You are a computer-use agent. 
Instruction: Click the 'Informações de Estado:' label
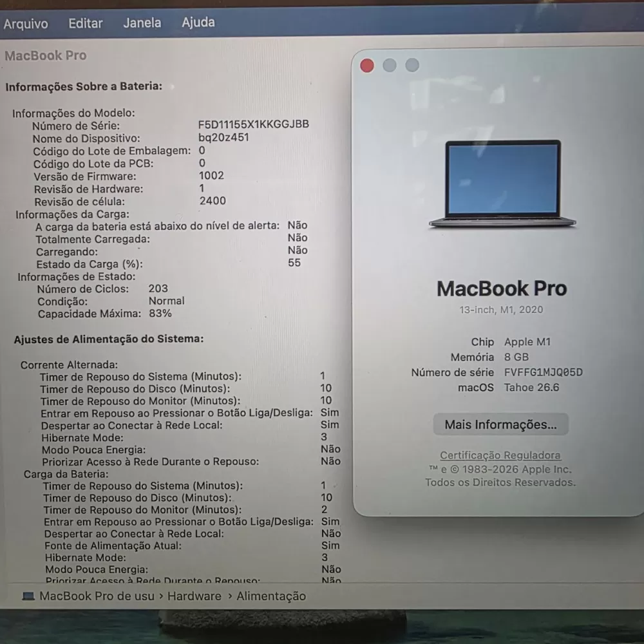pyautogui.click(x=77, y=276)
